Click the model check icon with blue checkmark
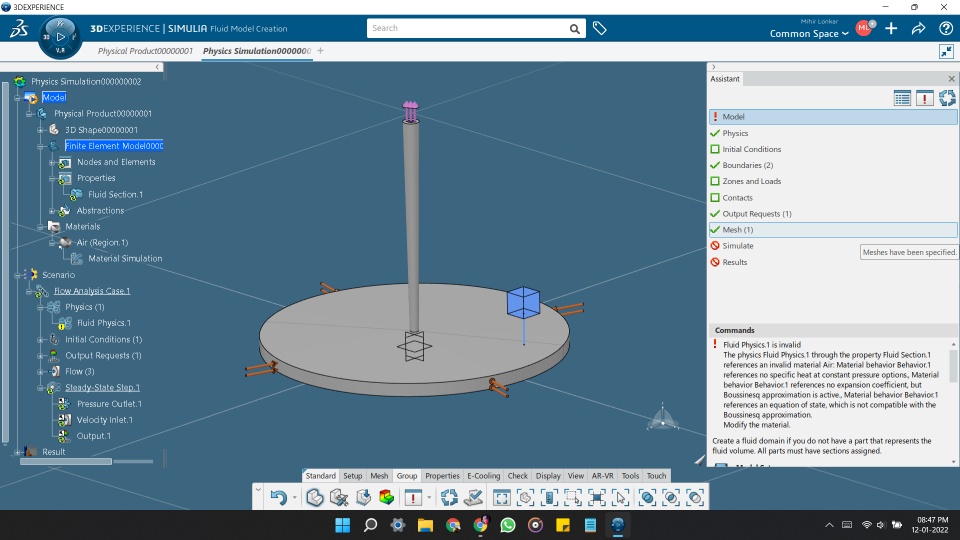Screen dimensions: 960x540 pos(473,497)
